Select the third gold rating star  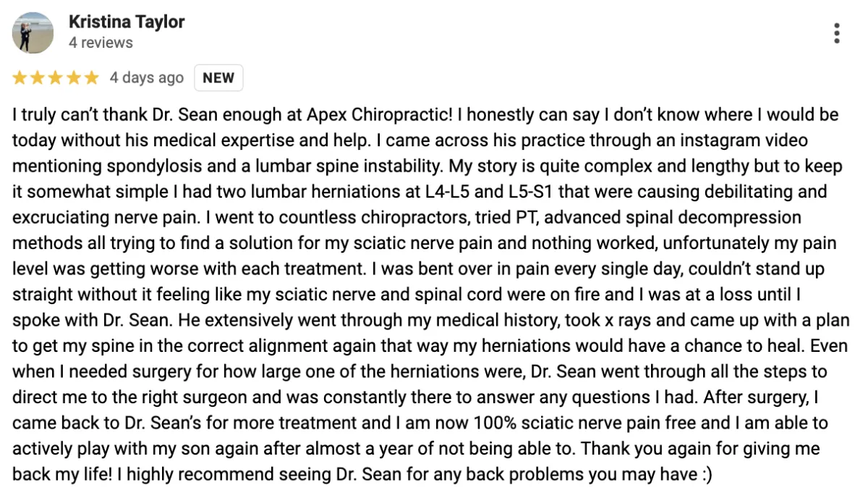[56, 77]
